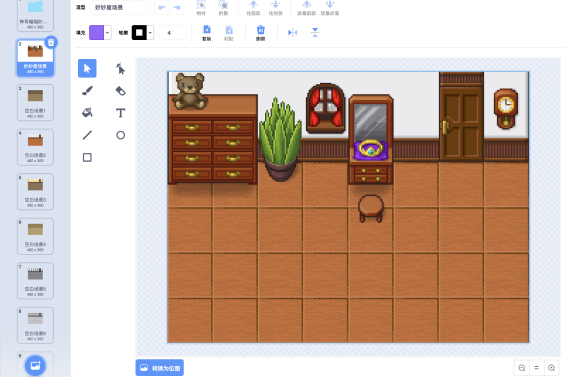Select the reshape tool
Image resolution: width=569 pixels, height=377 pixels.
(x=120, y=68)
